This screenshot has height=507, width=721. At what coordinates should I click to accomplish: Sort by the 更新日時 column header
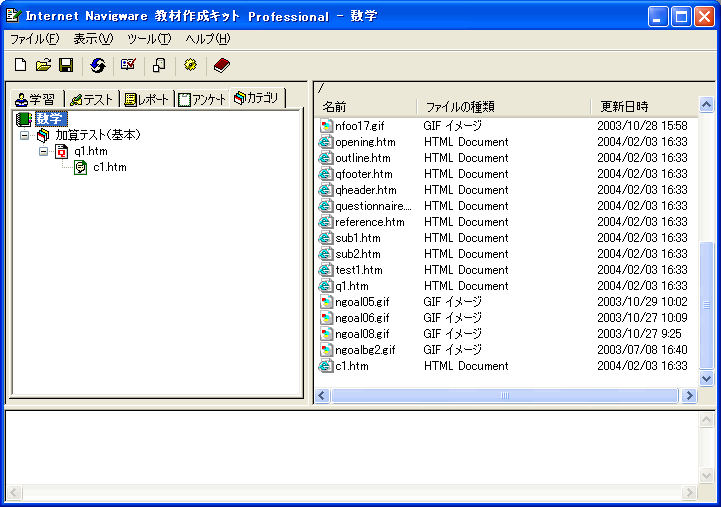click(644, 107)
